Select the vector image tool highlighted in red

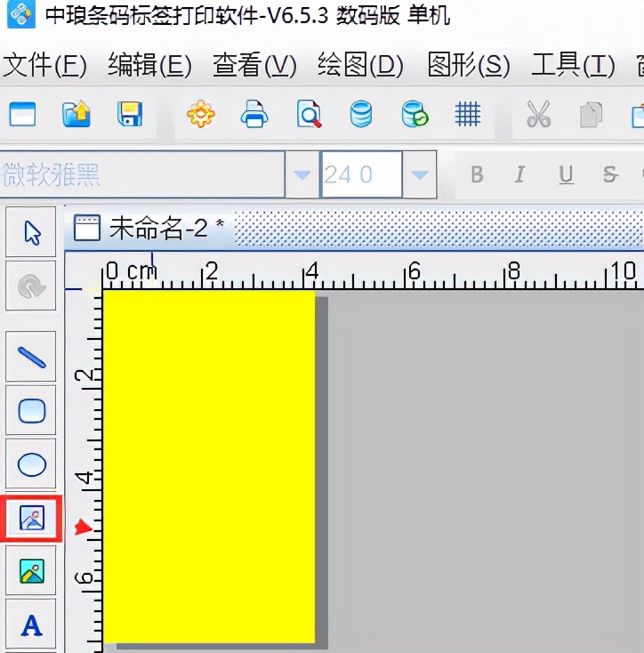click(31, 519)
